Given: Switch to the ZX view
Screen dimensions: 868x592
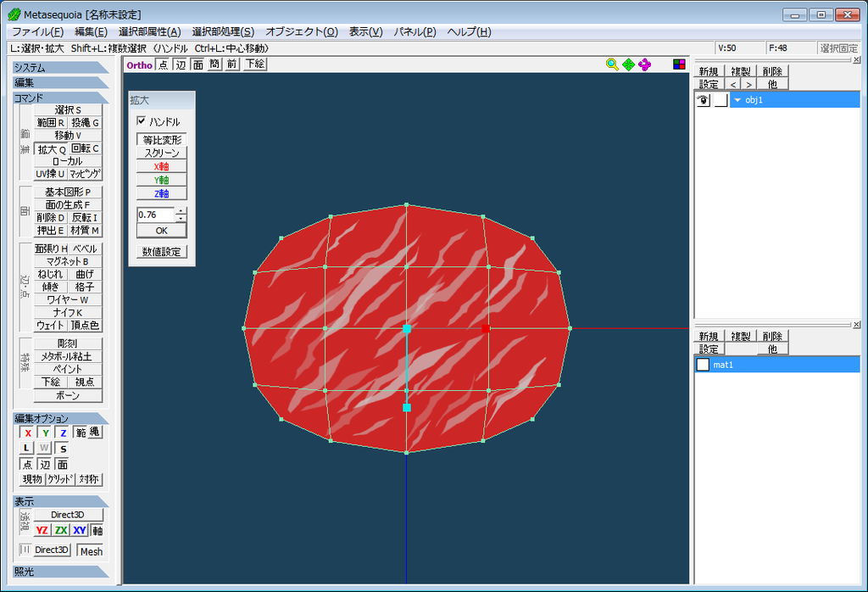Looking at the screenshot, I should tap(61, 530).
